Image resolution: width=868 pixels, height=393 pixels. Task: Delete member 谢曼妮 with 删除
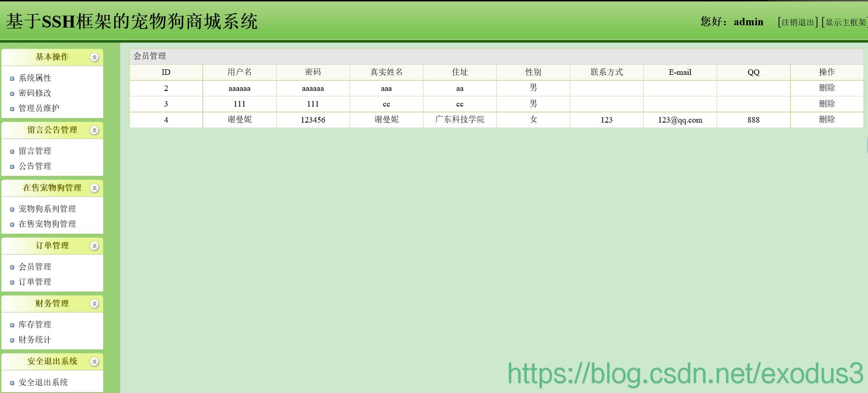[x=827, y=119]
